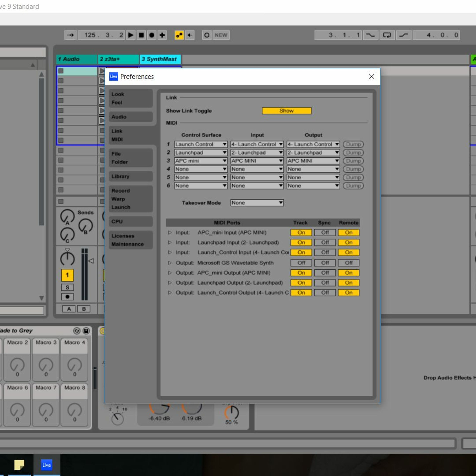Click the MIDI Arrangement Overdub plus icon
The height and width of the screenshot is (476, 476).
[162, 35]
